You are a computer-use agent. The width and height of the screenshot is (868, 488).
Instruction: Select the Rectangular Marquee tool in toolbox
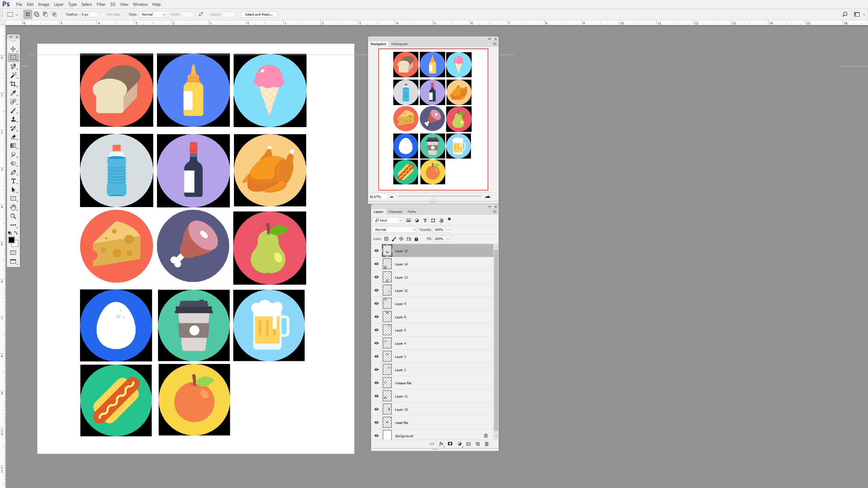click(13, 58)
